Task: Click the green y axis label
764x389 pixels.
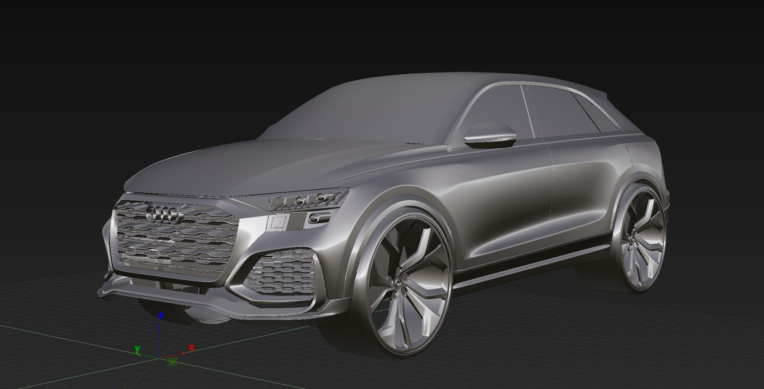Action: click(x=137, y=349)
